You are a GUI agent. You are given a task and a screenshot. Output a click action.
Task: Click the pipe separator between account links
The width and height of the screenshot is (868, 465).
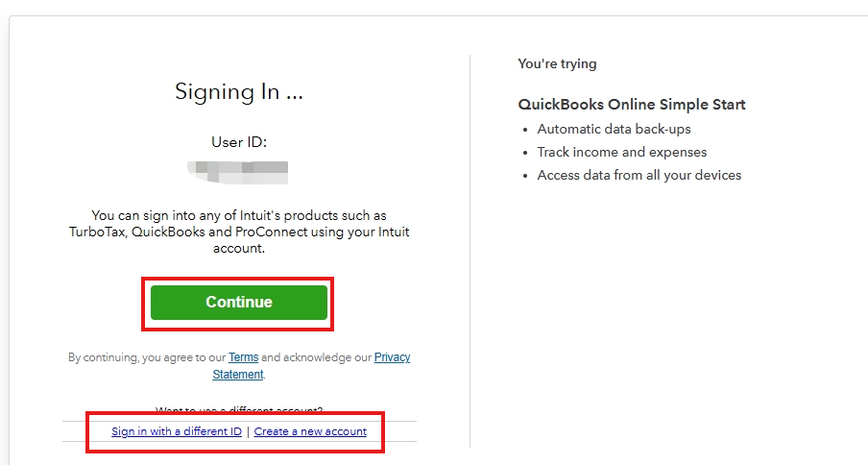click(x=248, y=431)
